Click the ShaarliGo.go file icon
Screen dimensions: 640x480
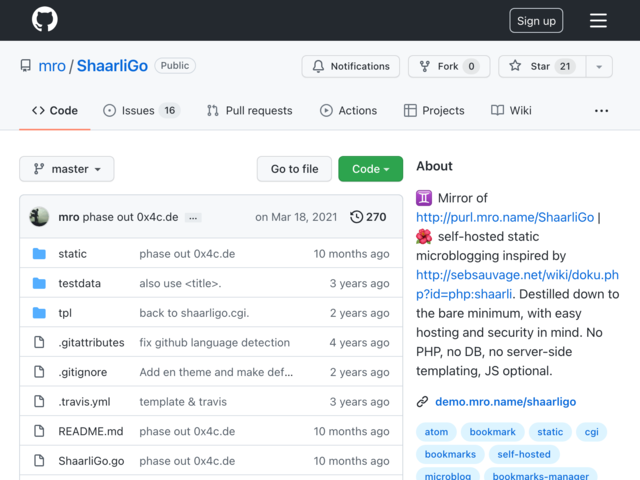pos(39,461)
